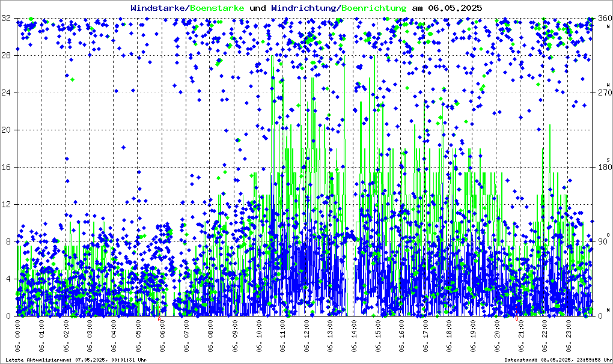Screen dimensions: 613x364
Task: Click the red sunset marker 'U' on the time axis
Action: click(517, 319)
